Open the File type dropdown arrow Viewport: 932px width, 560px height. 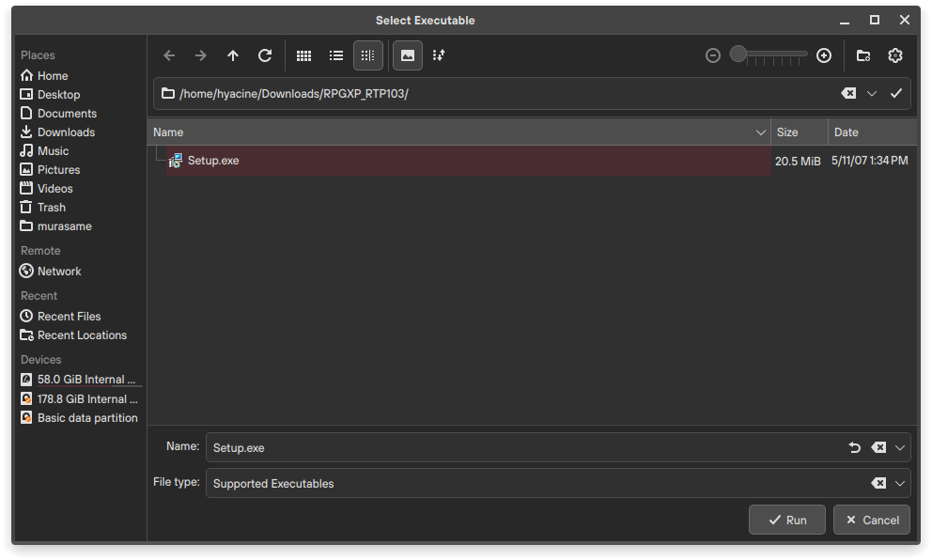(x=900, y=484)
